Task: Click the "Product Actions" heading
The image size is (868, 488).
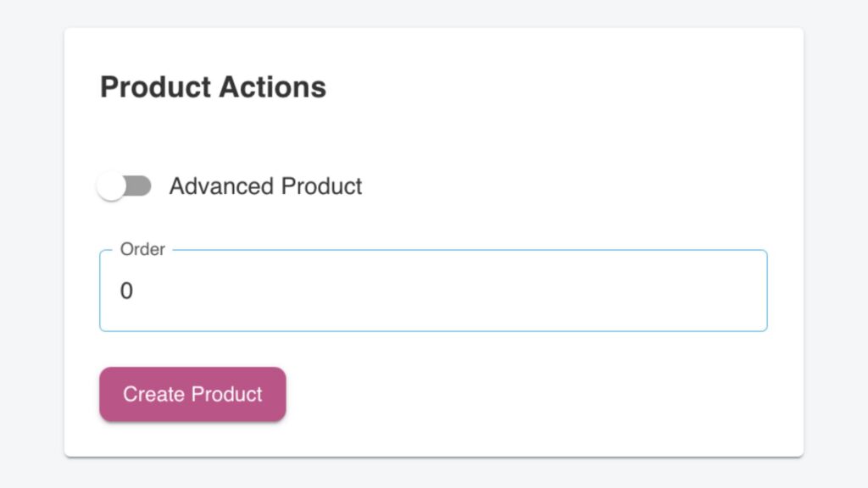Action: tap(213, 87)
